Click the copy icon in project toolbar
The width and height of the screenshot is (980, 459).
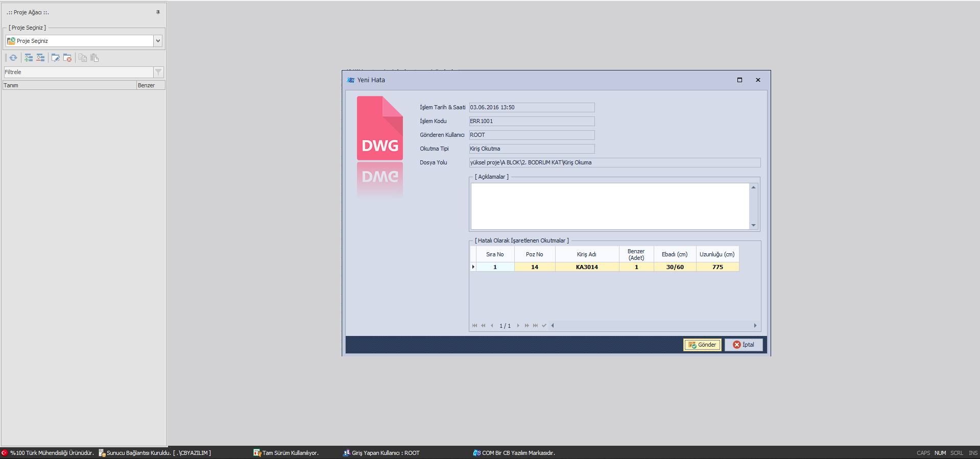(x=83, y=58)
